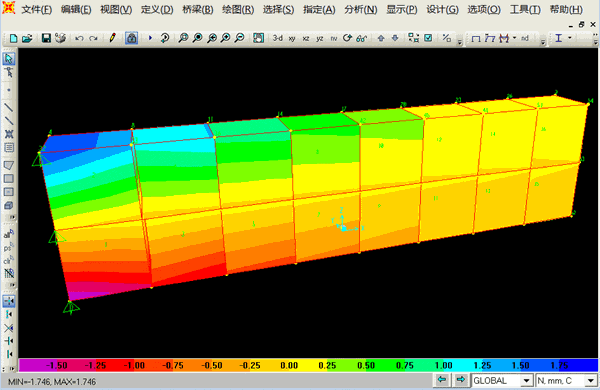Toggle the lock model padlock button
The image size is (600, 390).
(x=131, y=38)
